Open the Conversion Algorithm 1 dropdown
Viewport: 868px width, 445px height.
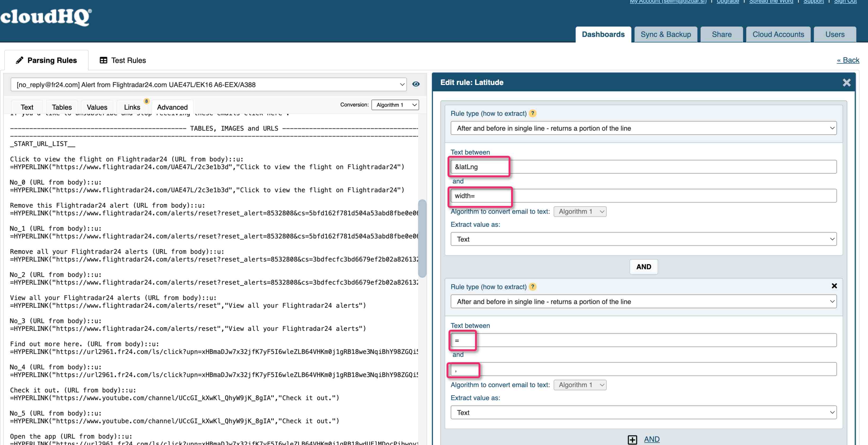[395, 105]
